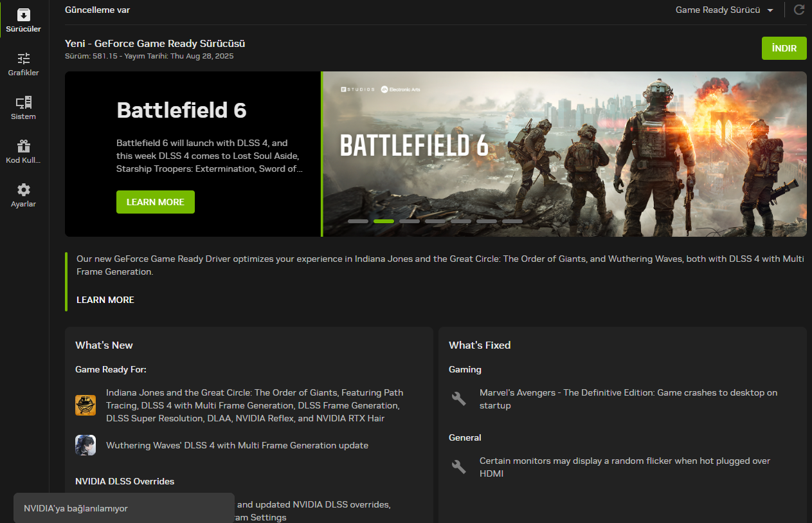
Task: Click the HDMI random flicker fix text
Action: click(x=625, y=467)
